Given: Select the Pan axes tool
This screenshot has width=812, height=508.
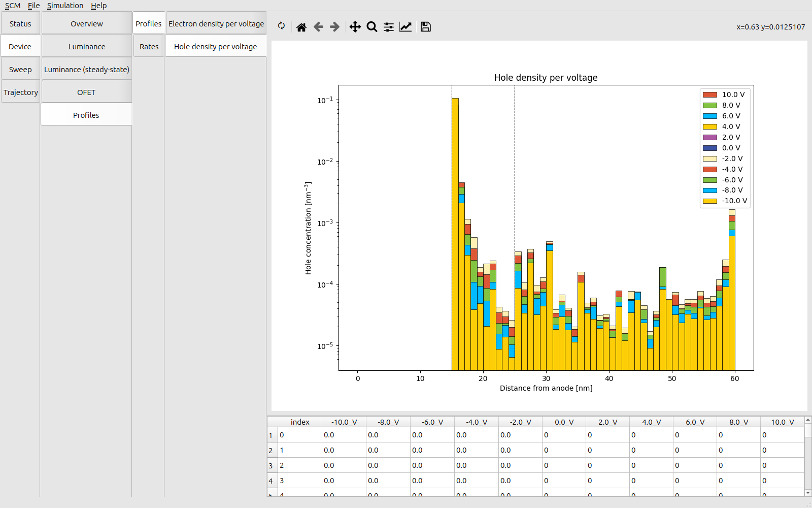Looking at the screenshot, I should point(355,27).
